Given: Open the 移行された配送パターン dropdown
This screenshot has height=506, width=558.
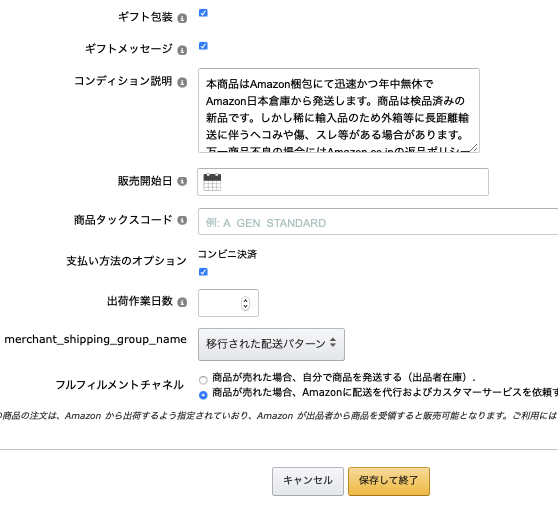Looking at the screenshot, I should pyautogui.click(x=271, y=344).
